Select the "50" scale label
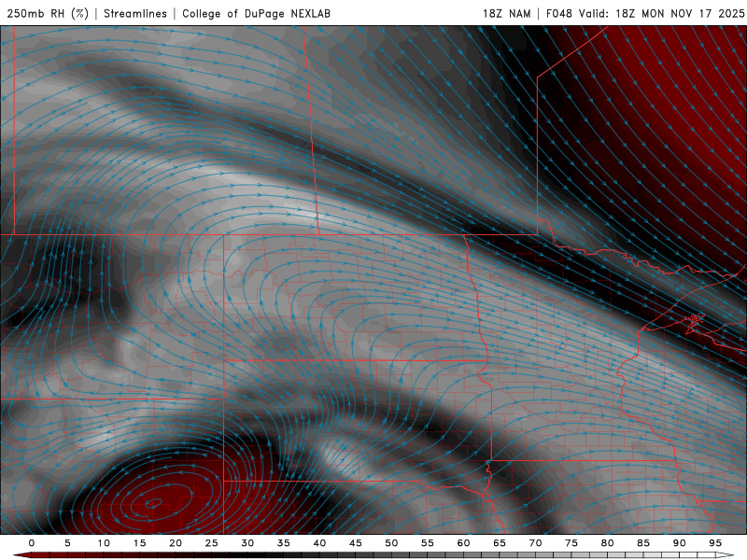This screenshot has height=560, width=747. click(391, 543)
